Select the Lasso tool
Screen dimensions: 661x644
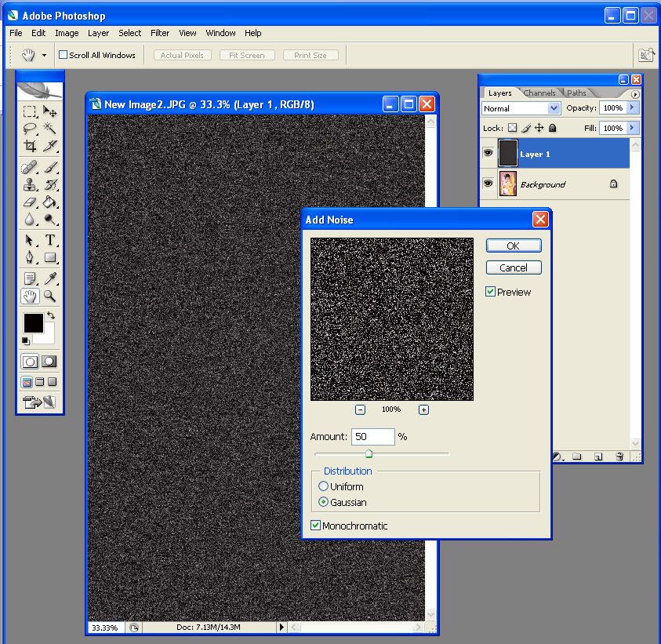tap(30, 129)
